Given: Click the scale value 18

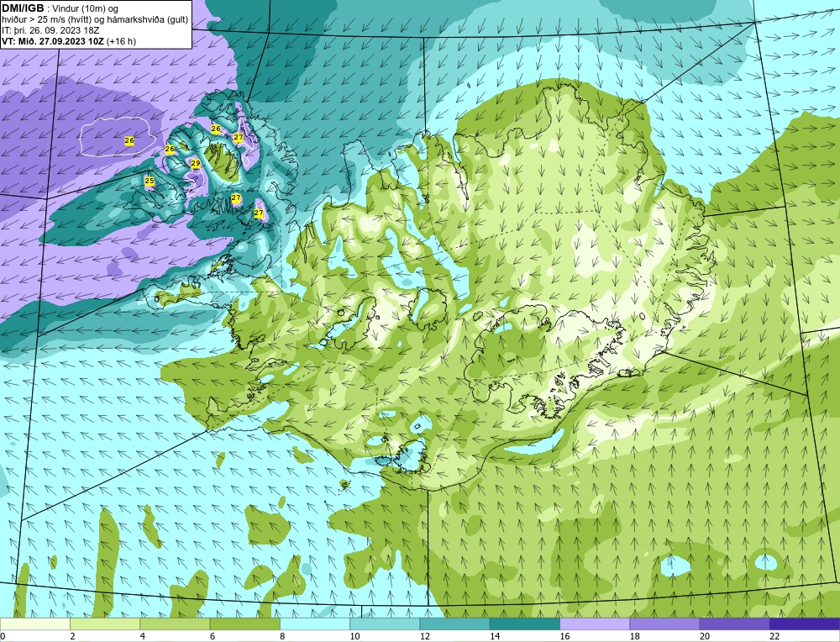Looking at the screenshot, I should pyautogui.click(x=634, y=636).
